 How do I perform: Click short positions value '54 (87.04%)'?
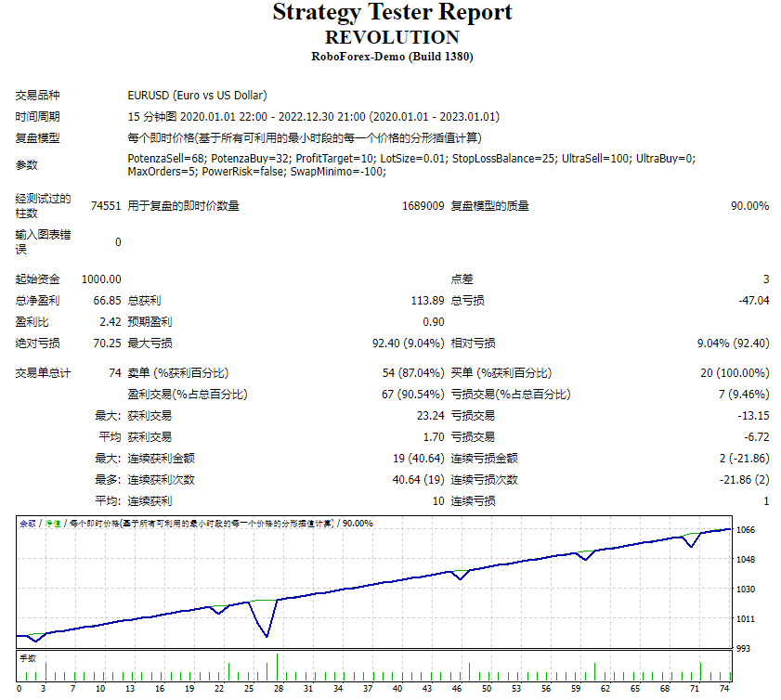(x=413, y=373)
